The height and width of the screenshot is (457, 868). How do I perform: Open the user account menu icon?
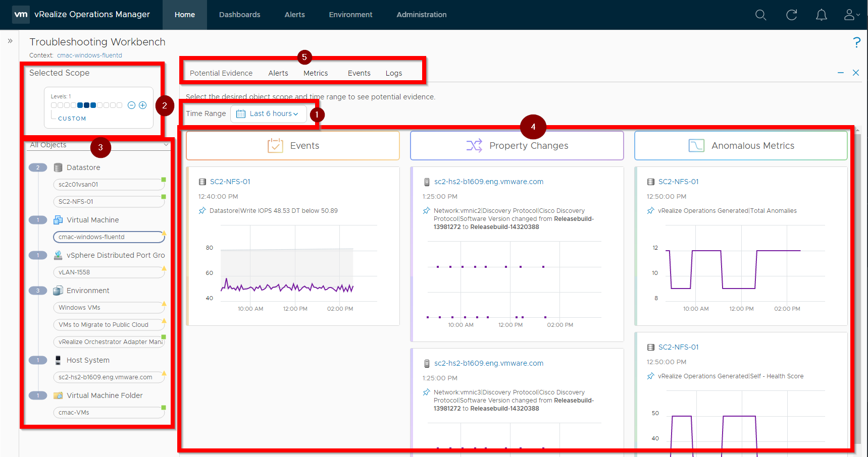click(851, 15)
